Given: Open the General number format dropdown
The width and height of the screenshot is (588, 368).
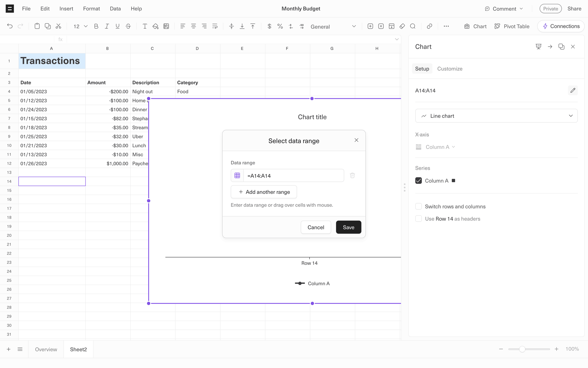Looking at the screenshot, I should click(x=333, y=27).
